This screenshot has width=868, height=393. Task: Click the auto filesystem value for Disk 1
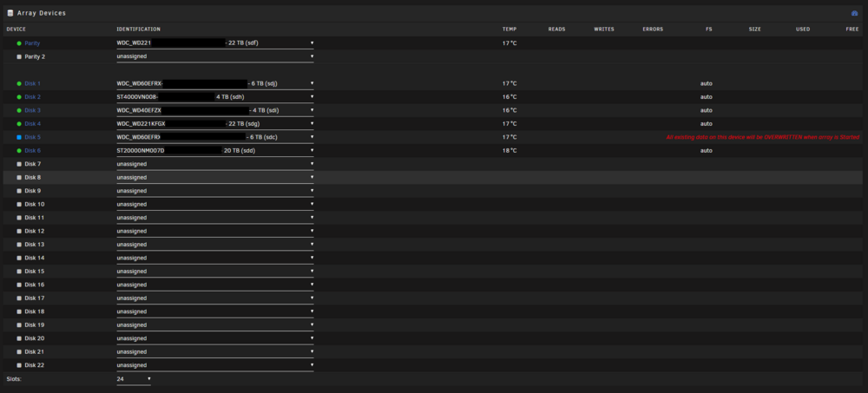click(706, 83)
